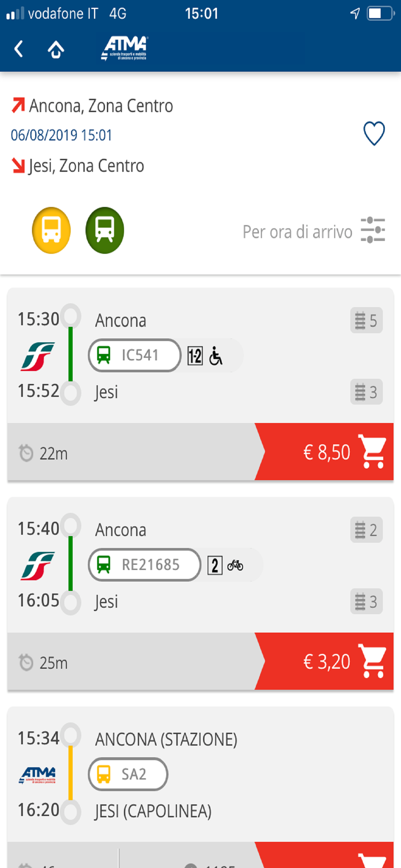Screen dimensions: 401x868
Task: Toggle the yellow bus filter
Action: tap(51, 231)
